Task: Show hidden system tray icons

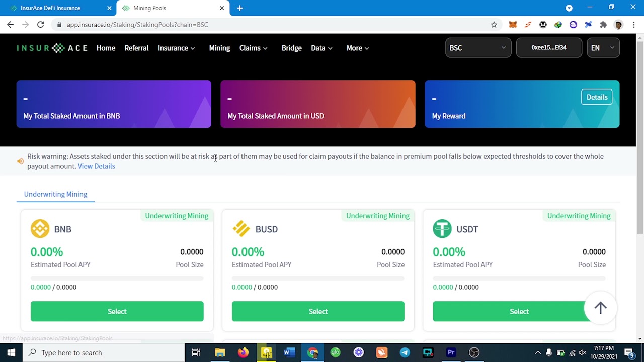Action: coord(537,352)
